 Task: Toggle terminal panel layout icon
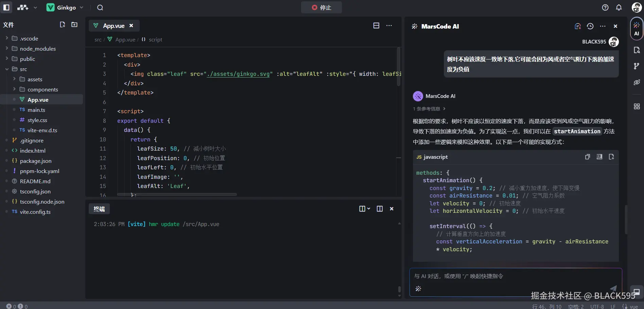coord(380,209)
